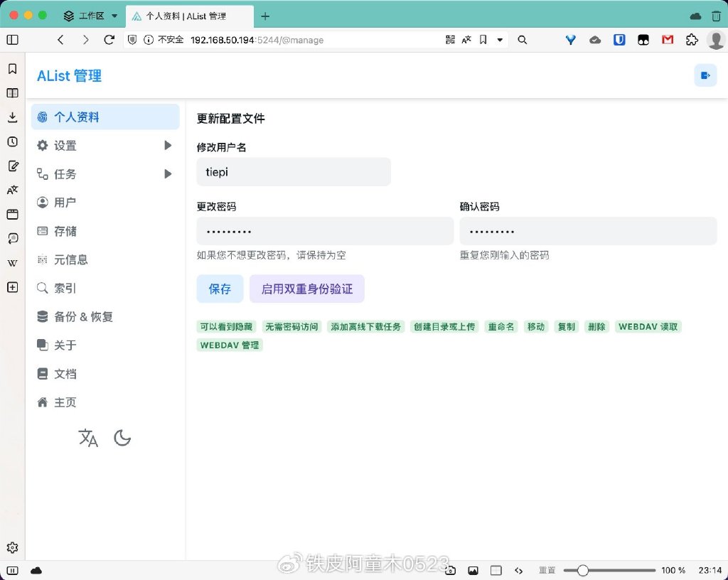Click the sync cloud icon in status bar
Screen dimensions: 728x580
tap(36, 570)
